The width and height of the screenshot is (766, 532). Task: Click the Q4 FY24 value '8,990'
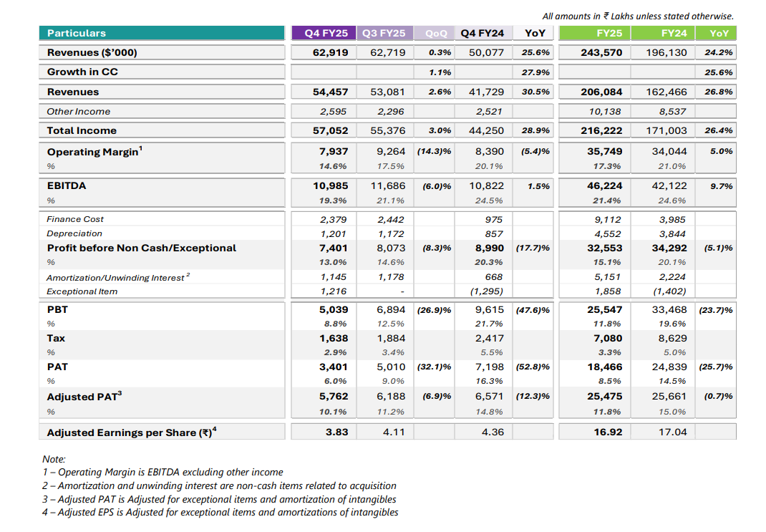click(490, 248)
